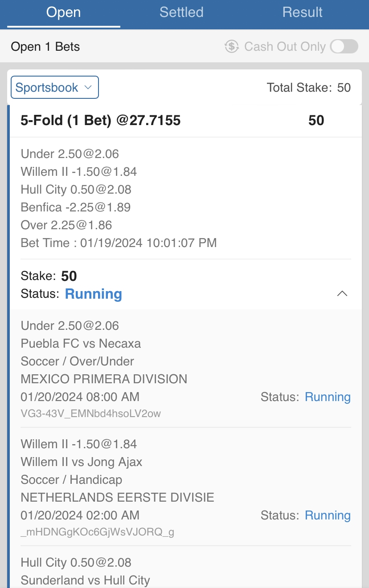Switch to the Settled tab
Viewport: 369px width, 588px height.
[x=181, y=12]
